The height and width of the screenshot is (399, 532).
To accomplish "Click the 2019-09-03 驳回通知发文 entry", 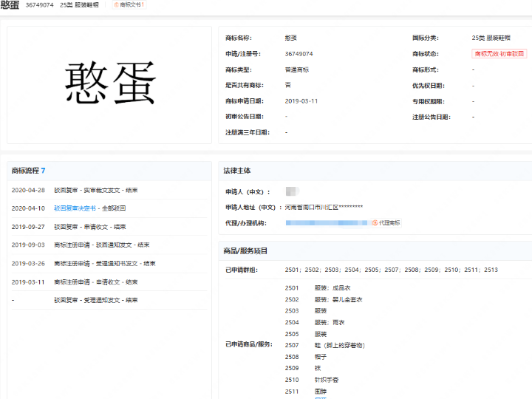I will pyautogui.click(x=109, y=245).
